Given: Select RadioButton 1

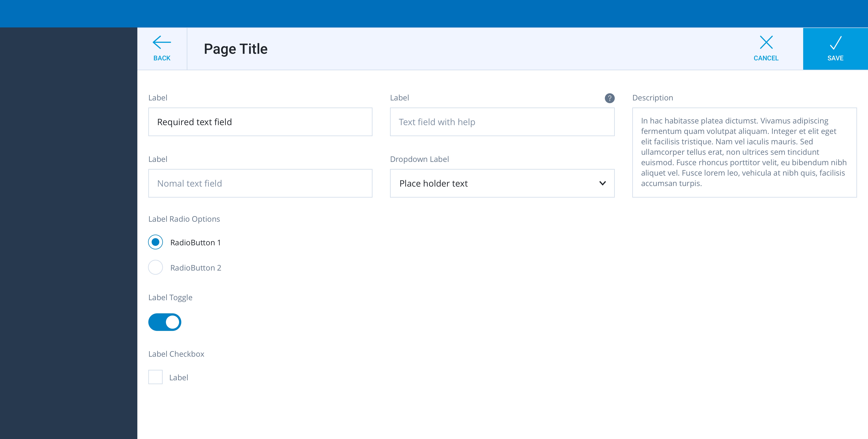Looking at the screenshot, I should [x=155, y=242].
